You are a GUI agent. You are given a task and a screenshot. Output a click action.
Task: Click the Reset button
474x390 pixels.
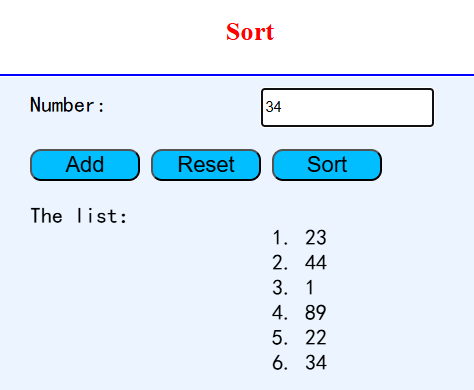pos(206,165)
